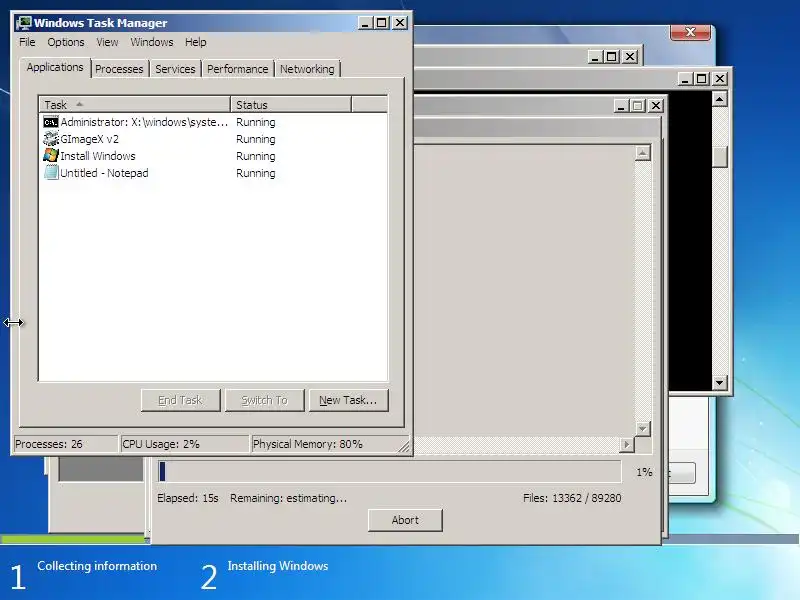Viewport: 800px width, 600px height.
Task: Sort by the Task column header
Action: [135, 105]
